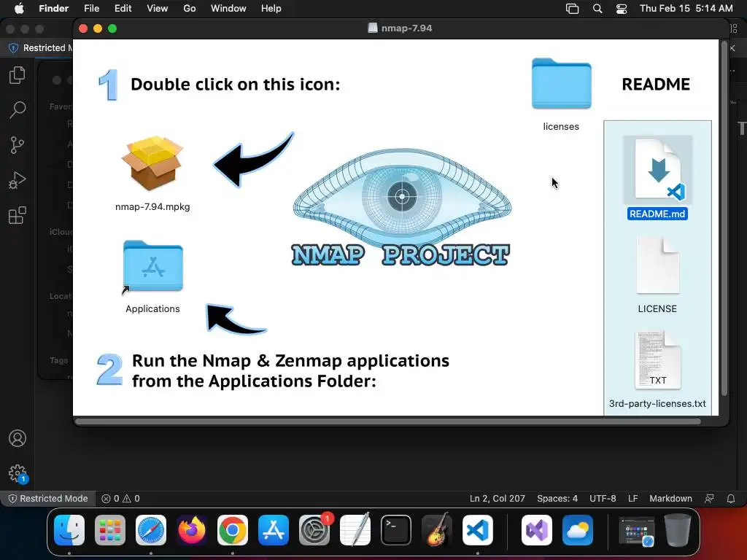Viewport: 747px width, 560px height.
Task: Open VS Code notifications bell
Action: coord(731,499)
